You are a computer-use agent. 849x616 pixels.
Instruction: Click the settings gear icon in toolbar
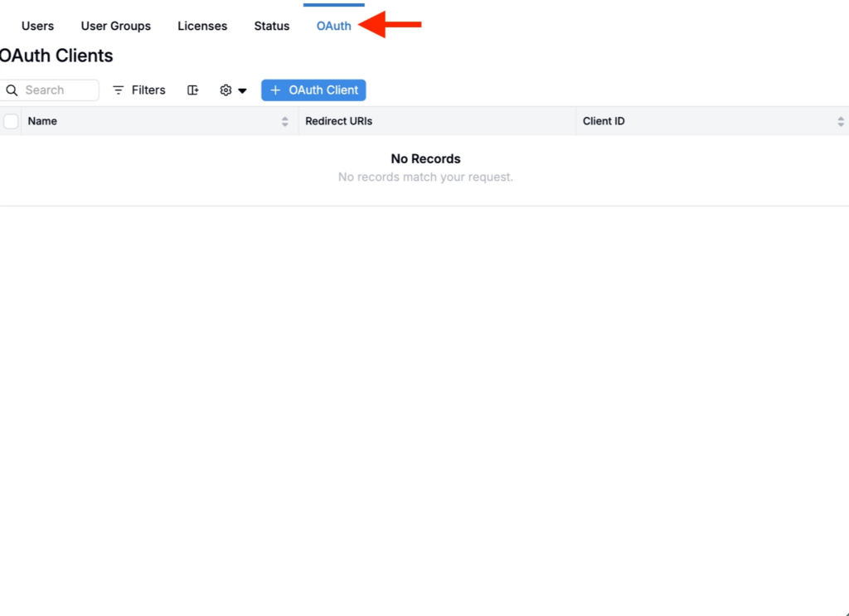pos(226,90)
